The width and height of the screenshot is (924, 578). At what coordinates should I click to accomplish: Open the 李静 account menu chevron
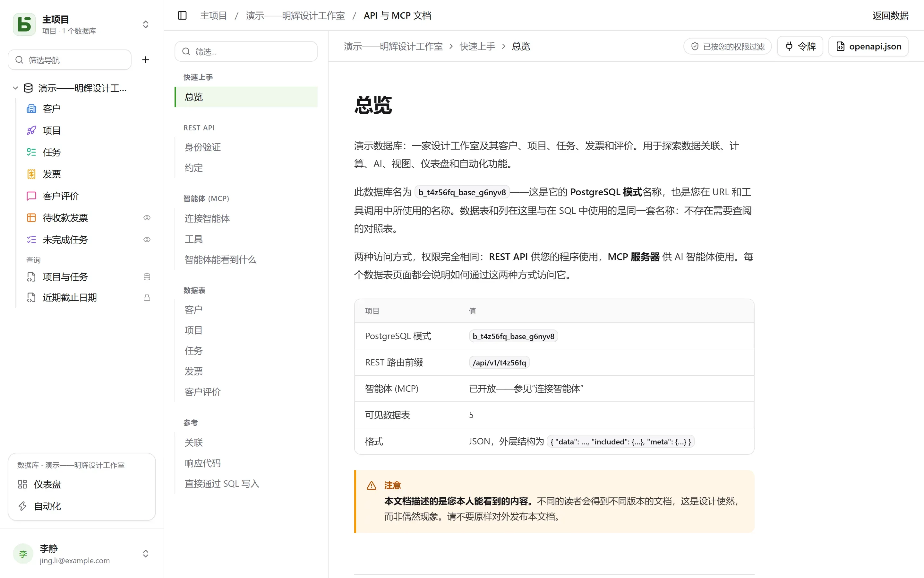click(145, 554)
